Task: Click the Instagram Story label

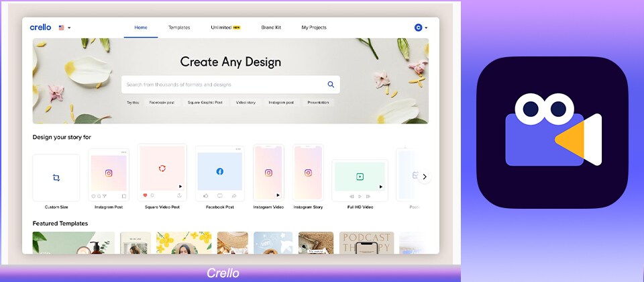Action: point(308,207)
